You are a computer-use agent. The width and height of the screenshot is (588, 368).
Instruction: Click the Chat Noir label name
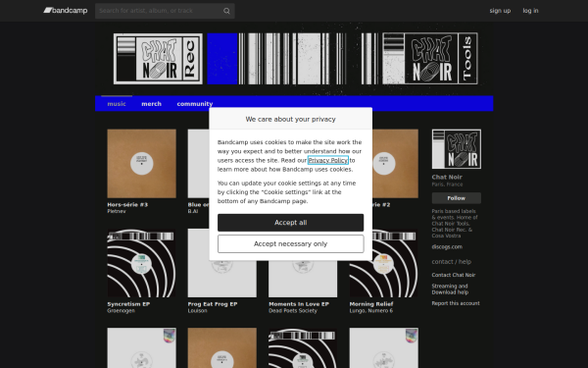(447, 178)
